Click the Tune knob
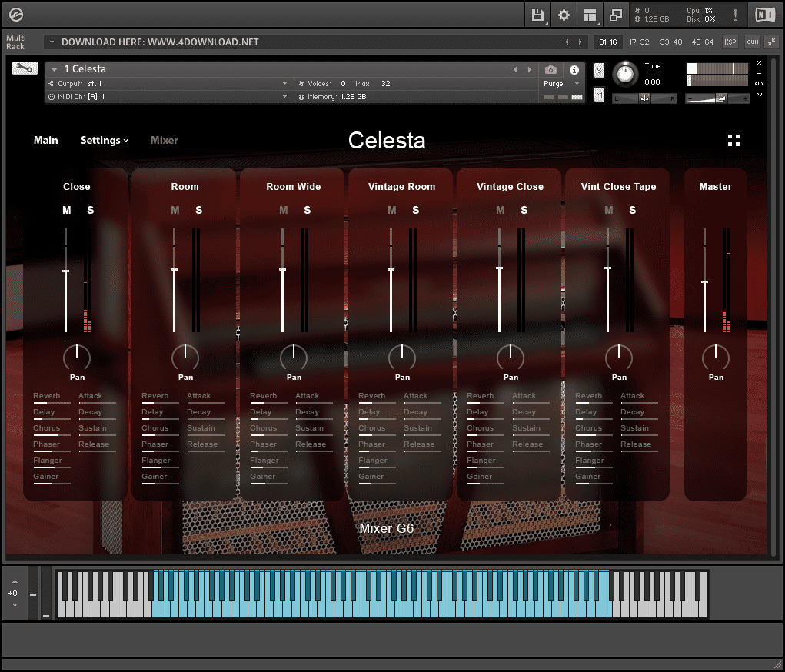The image size is (785, 672). (625, 74)
